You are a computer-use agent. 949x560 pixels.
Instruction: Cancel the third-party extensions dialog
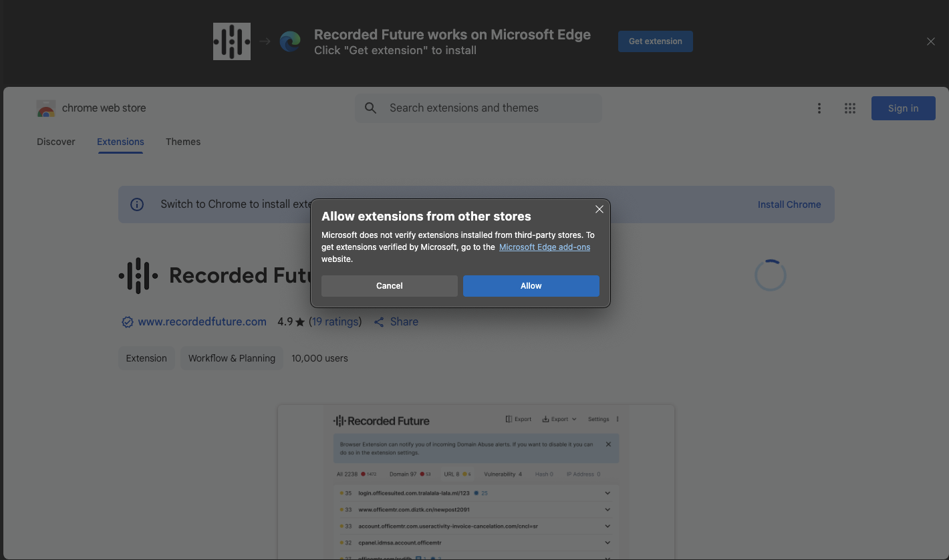389,286
